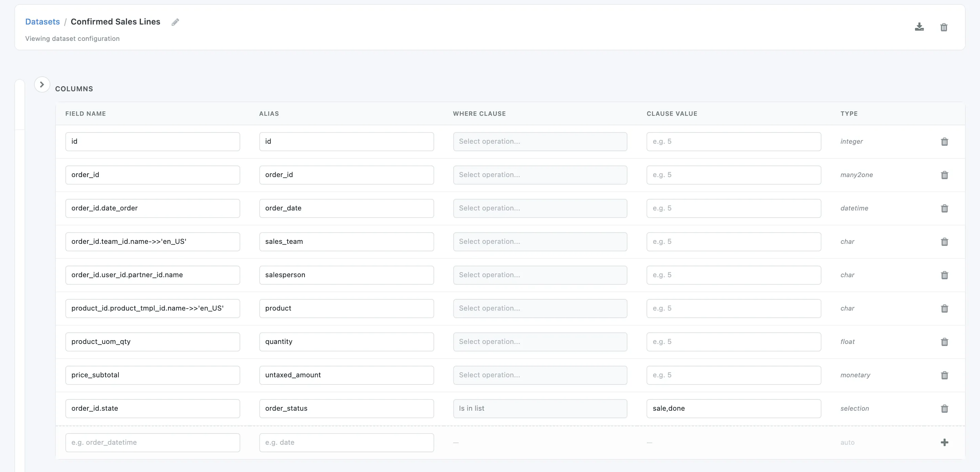The image size is (980, 472).
Task: Click the pencil icon to rename the dataset
Action: tap(175, 22)
